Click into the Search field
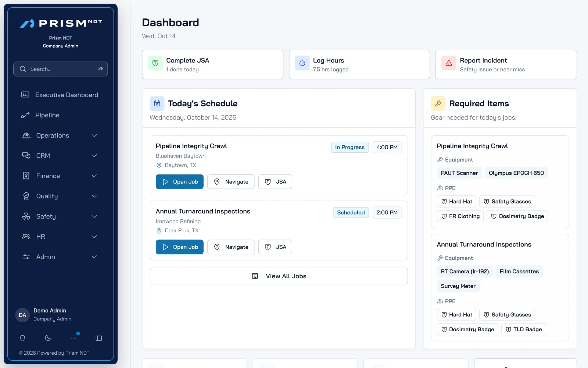 pyautogui.click(x=61, y=69)
